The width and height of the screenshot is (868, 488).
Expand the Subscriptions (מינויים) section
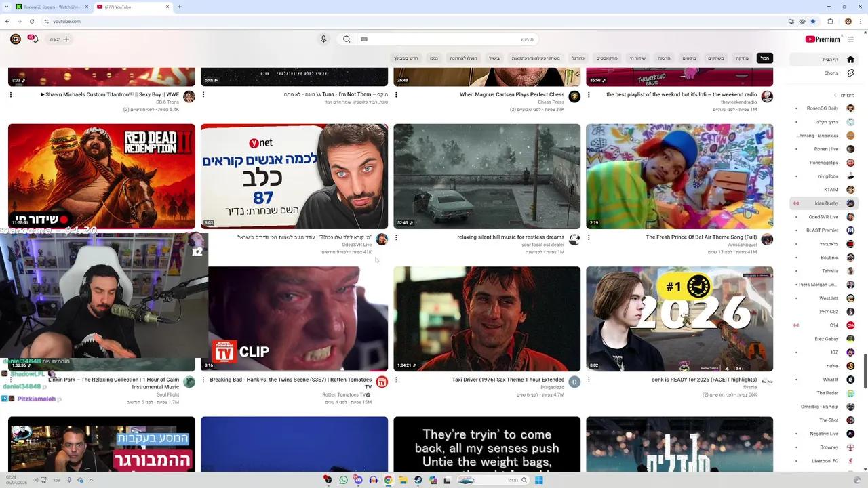[x=844, y=95]
